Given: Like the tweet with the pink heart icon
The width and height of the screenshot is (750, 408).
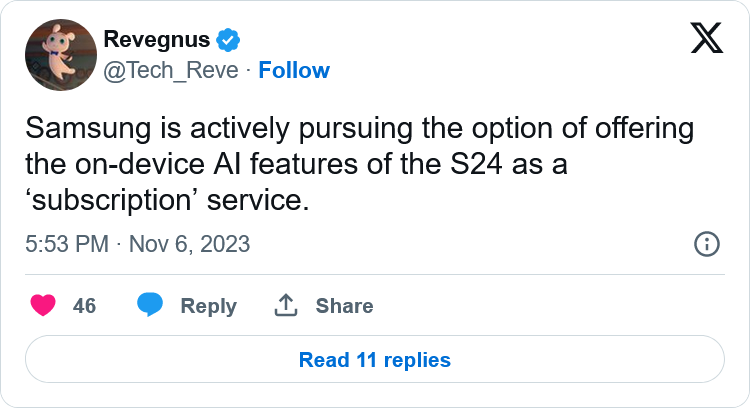Looking at the screenshot, I should point(43,305).
